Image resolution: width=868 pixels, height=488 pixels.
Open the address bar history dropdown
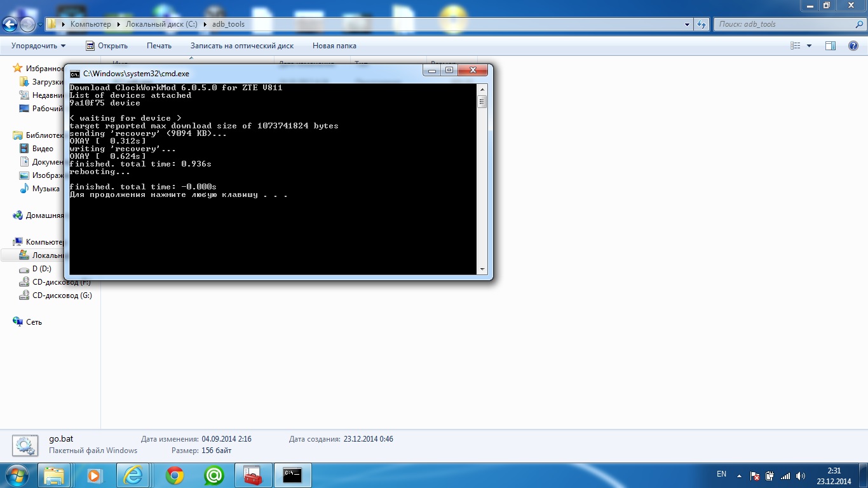pyautogui.click(x=688, y=25)
